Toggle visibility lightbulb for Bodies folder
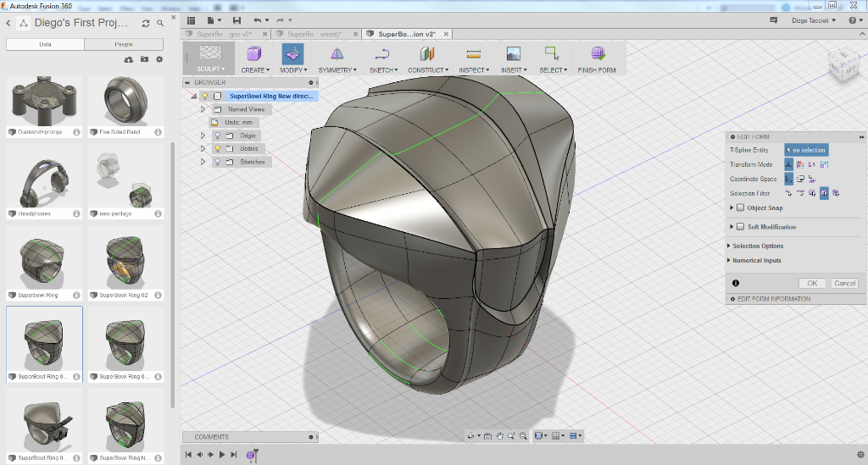This screenshot has width=868, height=465. (217, 148)
